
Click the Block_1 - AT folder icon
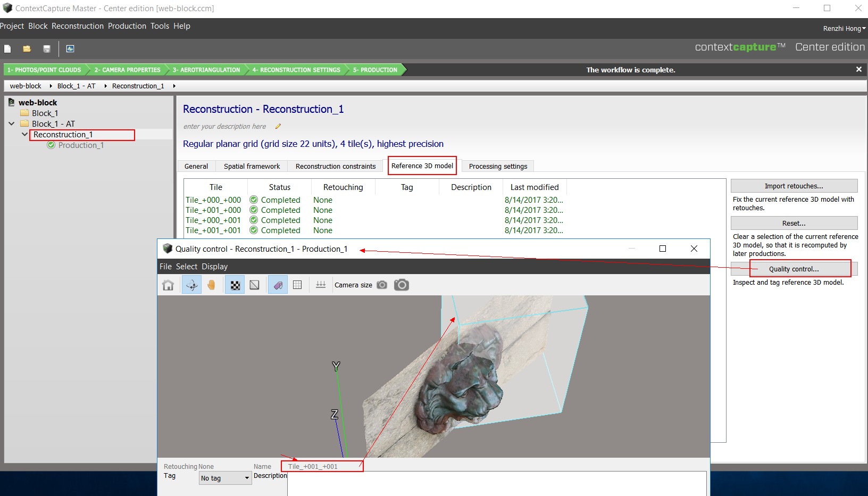(x=24, y=123)
